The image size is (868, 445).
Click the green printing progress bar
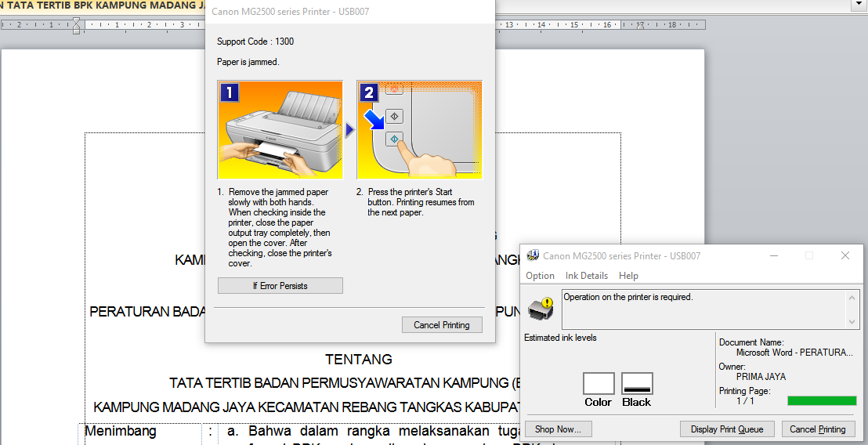[822, 400]
